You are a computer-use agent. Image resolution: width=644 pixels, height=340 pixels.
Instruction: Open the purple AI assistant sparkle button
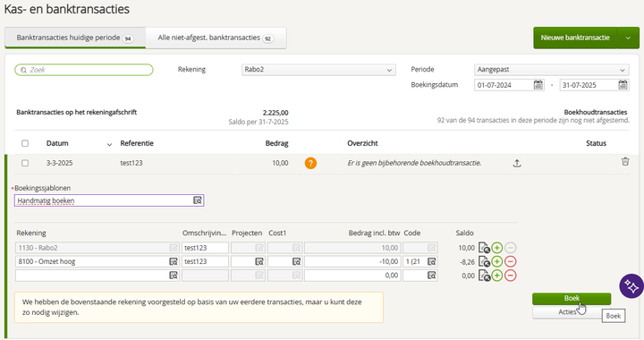[631, 286]
